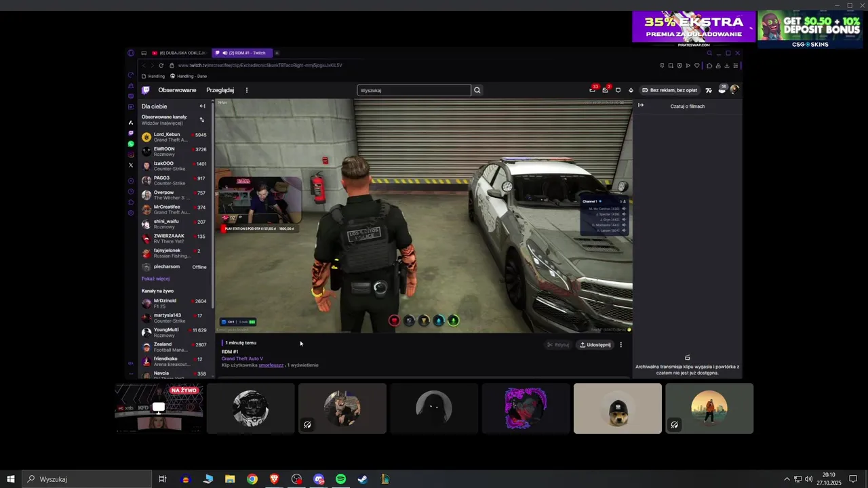Open a new browser tab with plus

tap(277, 53)
